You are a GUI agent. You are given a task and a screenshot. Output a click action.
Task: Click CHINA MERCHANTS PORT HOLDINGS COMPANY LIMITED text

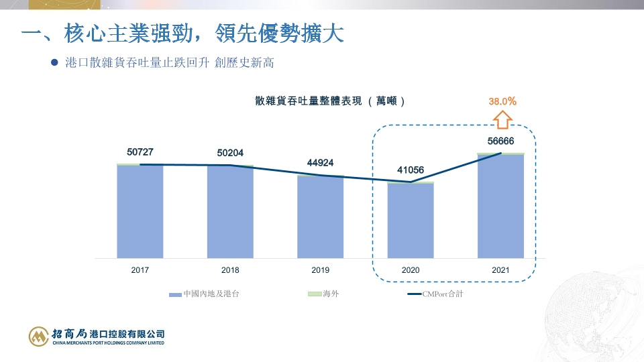tap(109, 343)
